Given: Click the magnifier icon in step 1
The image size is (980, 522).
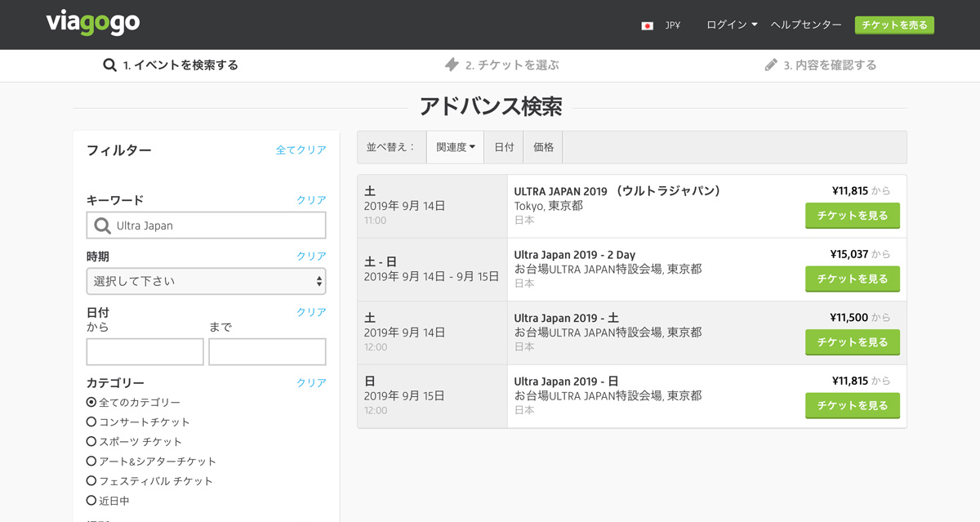Looking at the screenshot, I should pyautogui.click(x=110, y=65).
